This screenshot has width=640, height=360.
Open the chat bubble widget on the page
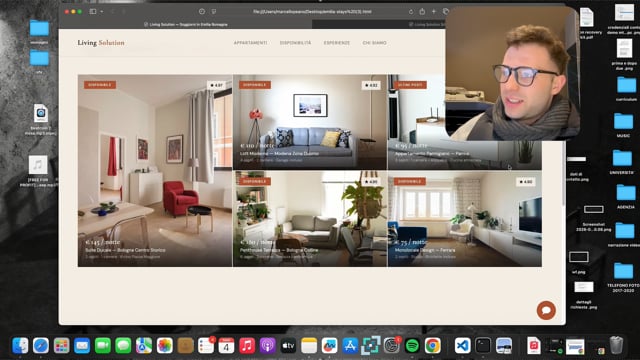tap(546, 310)
